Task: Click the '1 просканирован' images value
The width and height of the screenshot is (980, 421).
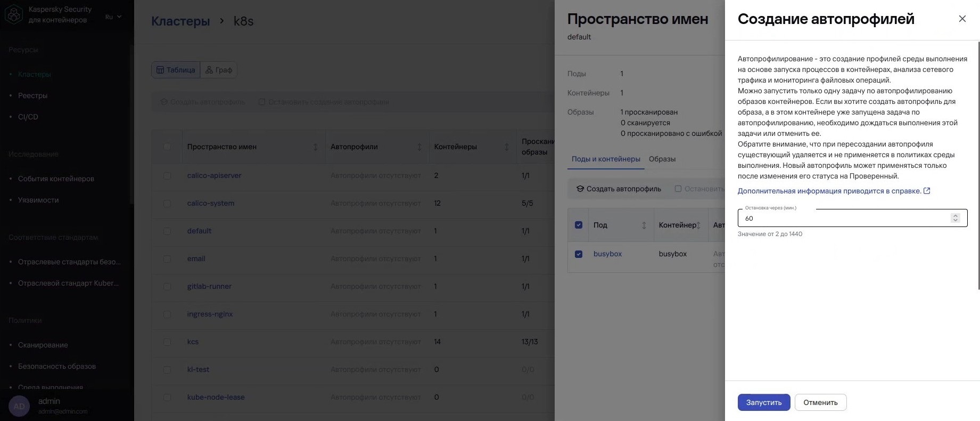Action: [649, 112]
